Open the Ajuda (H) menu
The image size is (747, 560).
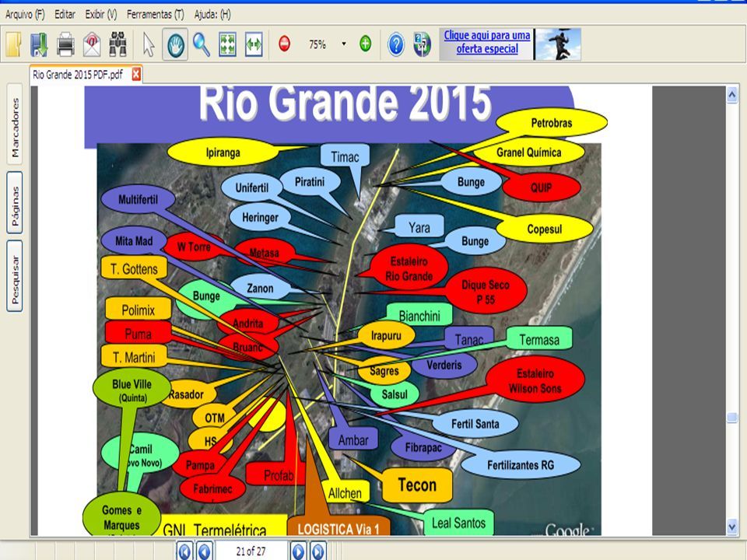click(x=212, y=15)
